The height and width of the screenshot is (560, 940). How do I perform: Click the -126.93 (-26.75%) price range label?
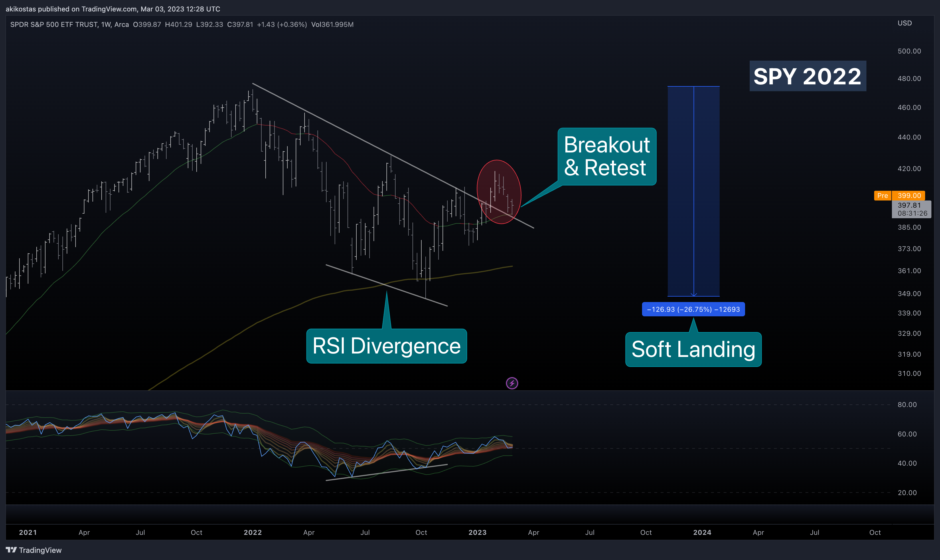tap(693, 309)
